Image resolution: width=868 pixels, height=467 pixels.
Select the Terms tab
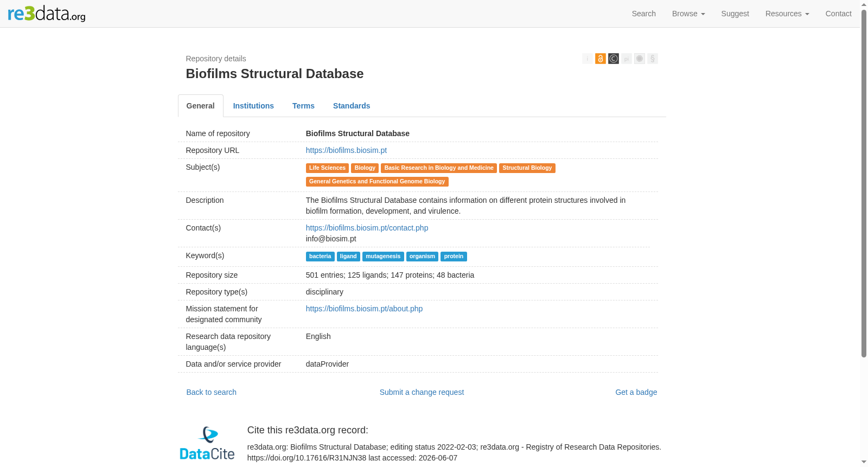pos(303,106)
